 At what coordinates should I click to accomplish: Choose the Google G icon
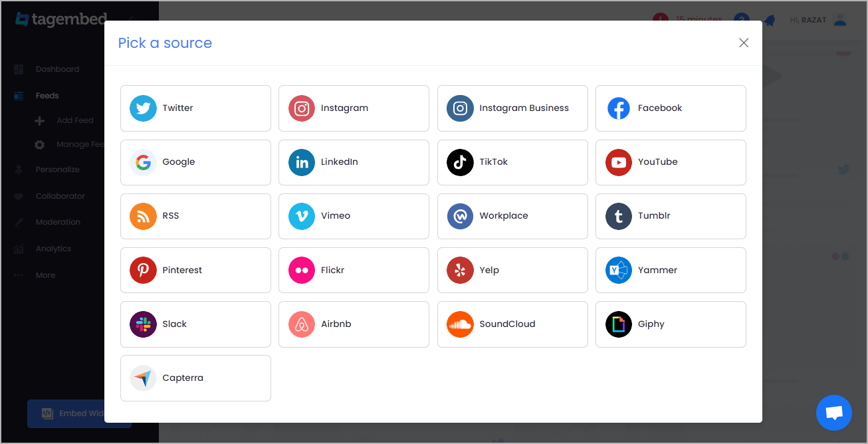(143, 162)
